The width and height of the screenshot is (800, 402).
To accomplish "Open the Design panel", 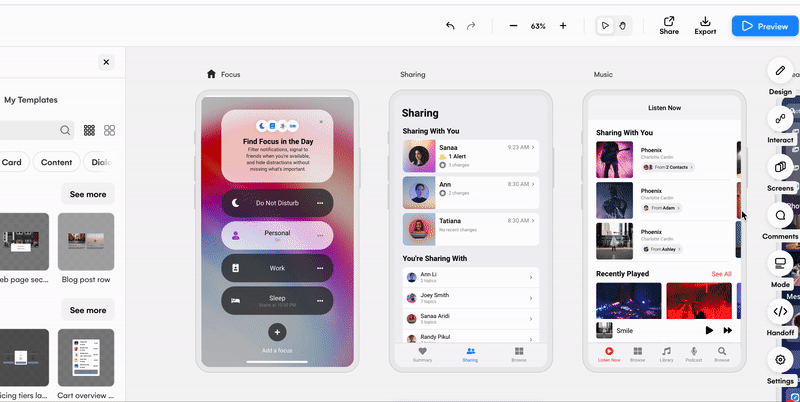I will [780, 71].
